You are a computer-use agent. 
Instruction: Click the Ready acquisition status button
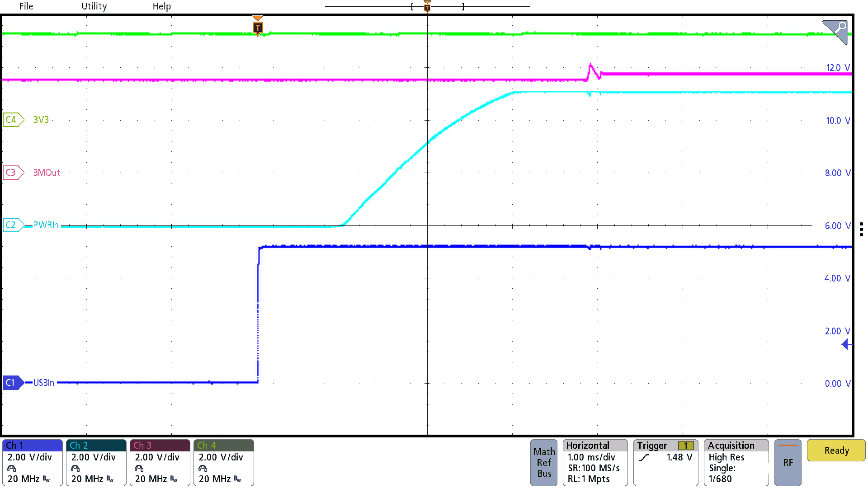[x=835, y=450]
